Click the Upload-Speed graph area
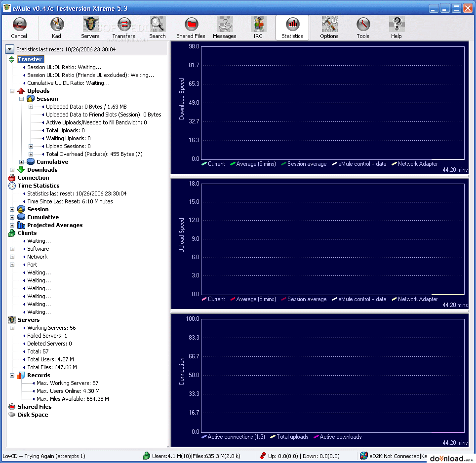Viewport: 476px width, 463px height. coord(333,239)
